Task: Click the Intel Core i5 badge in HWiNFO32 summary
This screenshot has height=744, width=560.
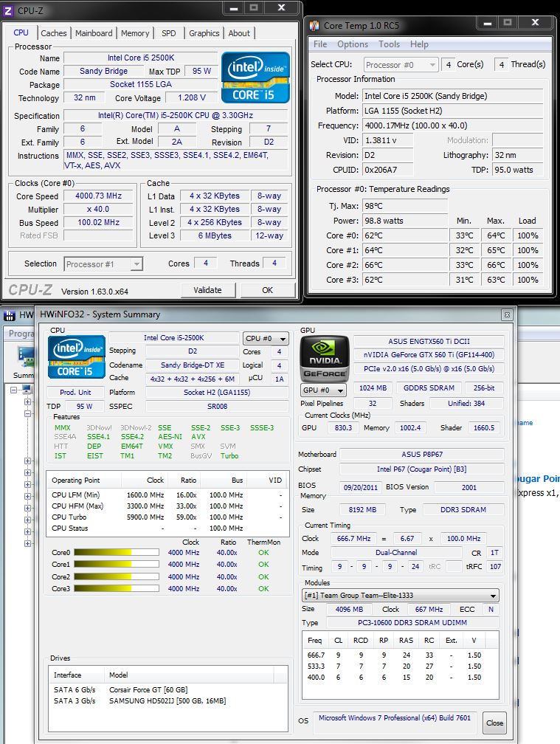Action: [76, 357]
